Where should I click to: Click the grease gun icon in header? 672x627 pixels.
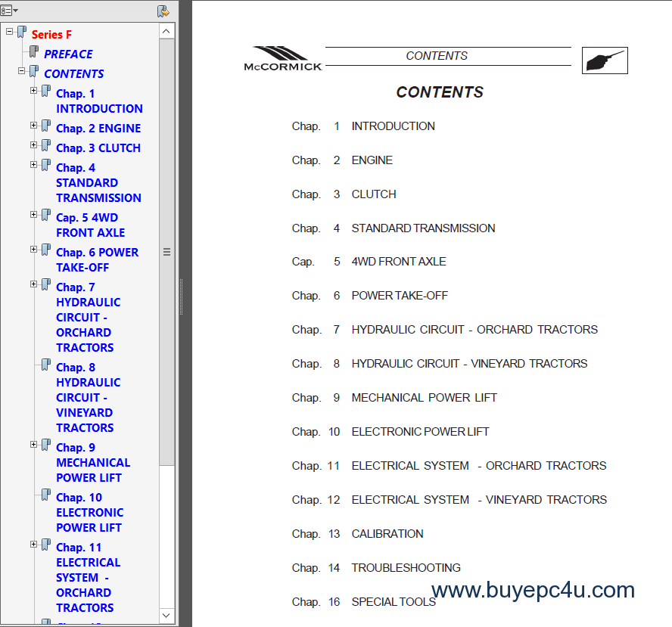point(605,61)
